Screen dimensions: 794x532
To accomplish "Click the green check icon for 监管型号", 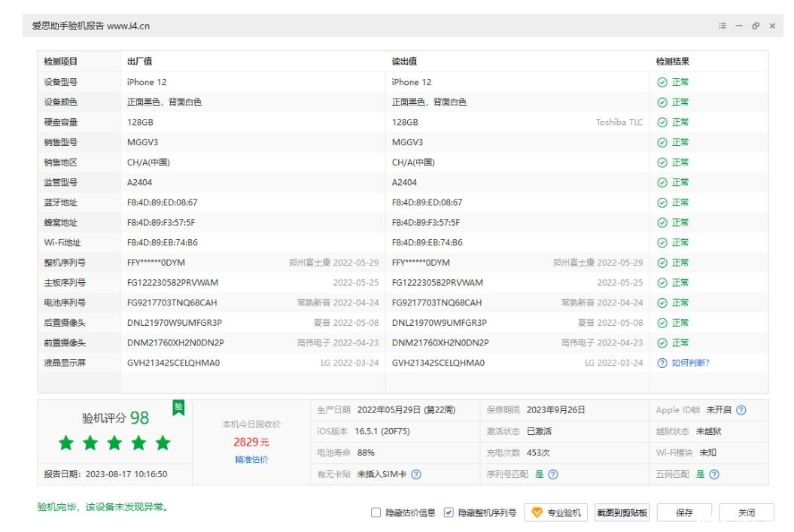I will click(662, 183).
